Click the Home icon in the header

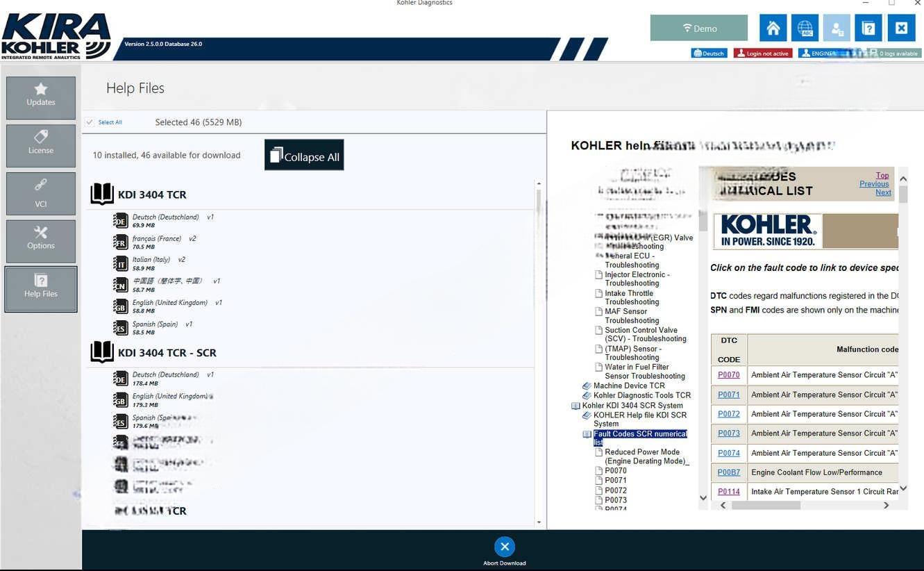click(x=773, y=28)
